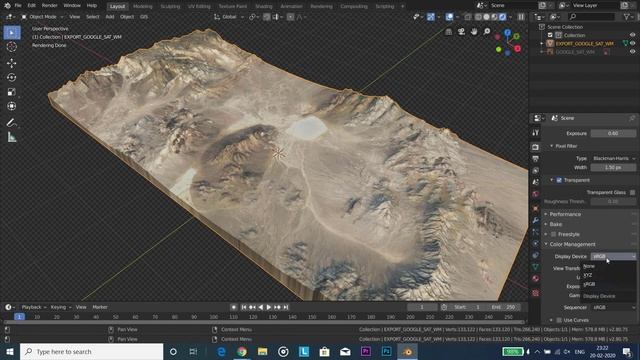Viewport: 640px width, 360px height.
Task: Select the 3D Cursor tool
Action: [x=12, y=47]
